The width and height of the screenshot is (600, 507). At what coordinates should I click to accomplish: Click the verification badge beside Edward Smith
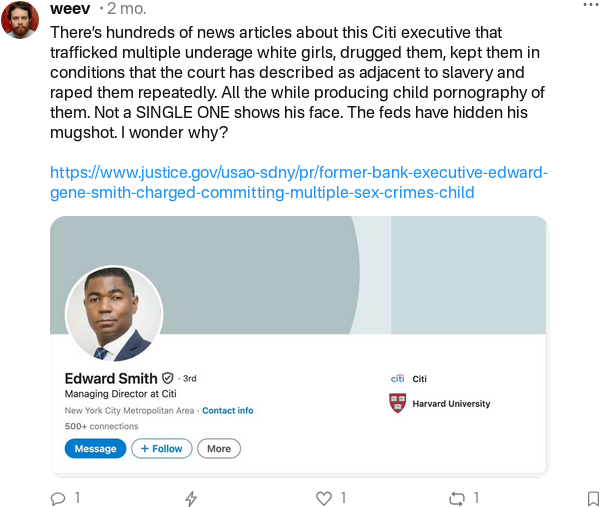coord(168,379)
